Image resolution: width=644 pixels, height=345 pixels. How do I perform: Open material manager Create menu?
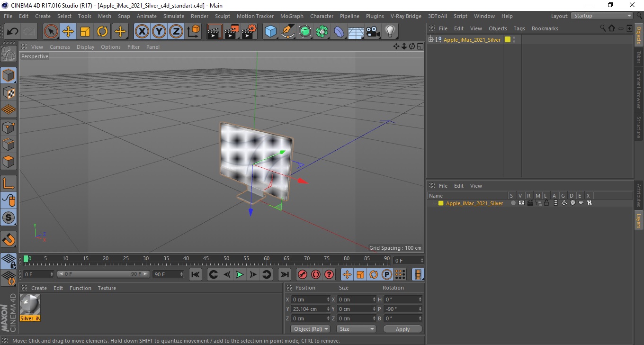click(39, 288)
